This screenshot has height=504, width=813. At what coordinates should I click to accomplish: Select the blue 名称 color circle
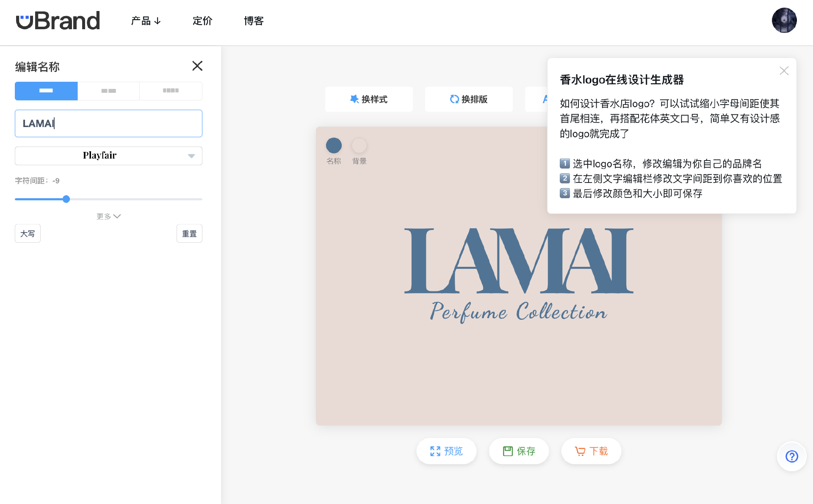(334, 145)
